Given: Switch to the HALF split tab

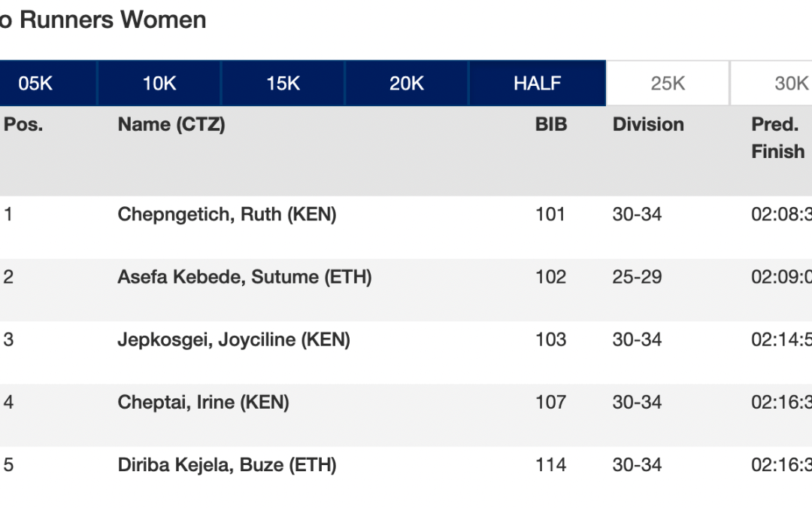Looking at the screenshot, I should pyautogui.click(x=537, y=84).
